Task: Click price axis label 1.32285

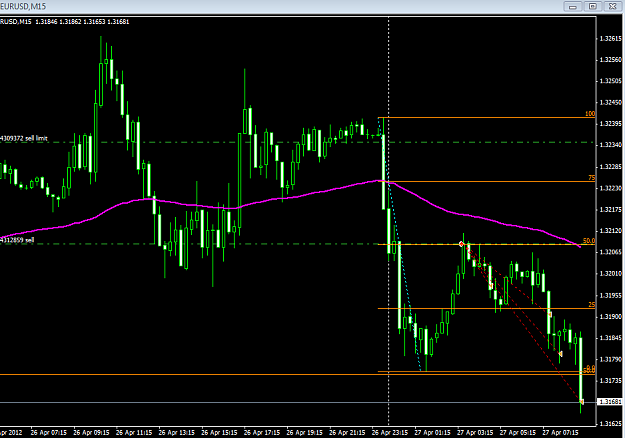Action: tap(610, 167)
